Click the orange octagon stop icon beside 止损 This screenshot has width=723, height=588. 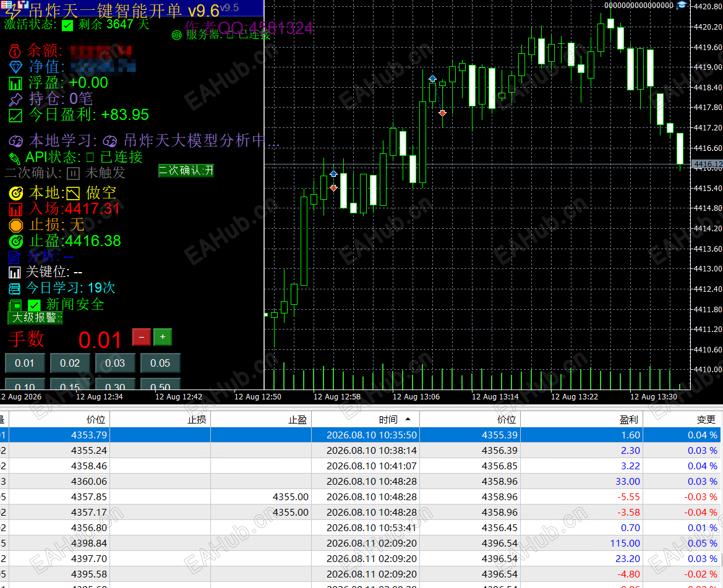[x=15, y=225]
